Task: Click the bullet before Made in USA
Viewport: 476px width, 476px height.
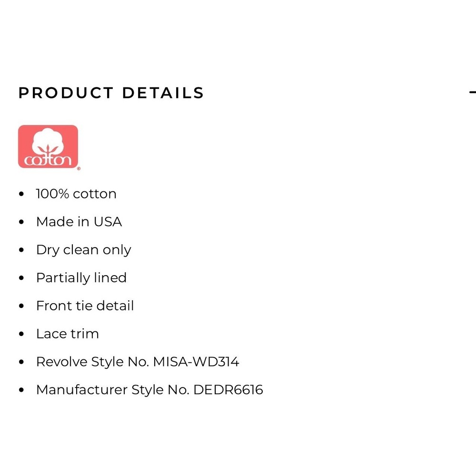Action: (21, 222)
